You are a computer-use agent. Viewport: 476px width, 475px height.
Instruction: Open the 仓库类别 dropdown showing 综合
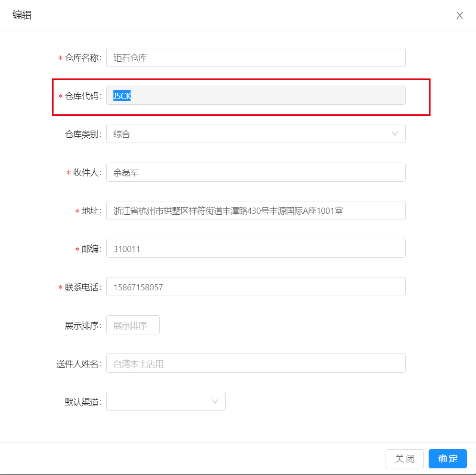click(255, 133)
